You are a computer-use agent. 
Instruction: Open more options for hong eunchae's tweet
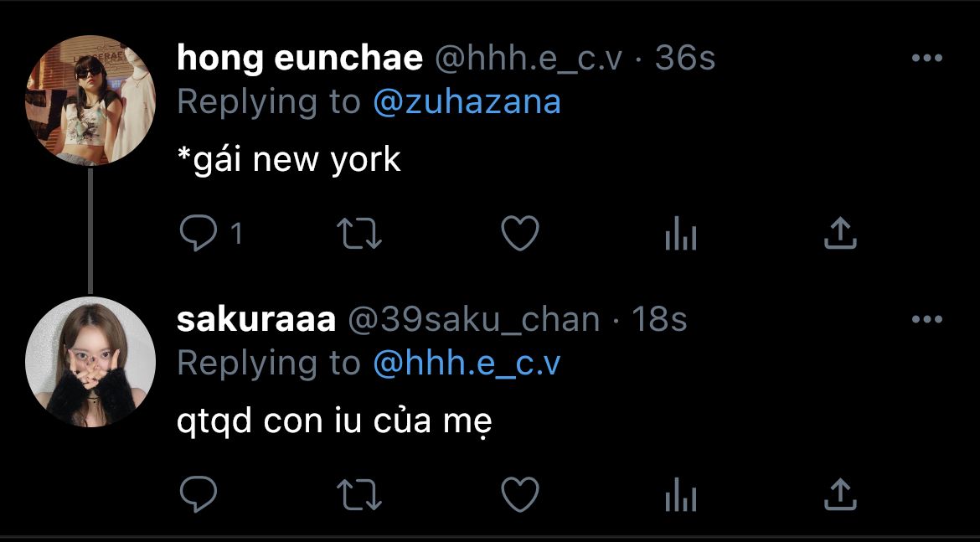pos(927,58)
